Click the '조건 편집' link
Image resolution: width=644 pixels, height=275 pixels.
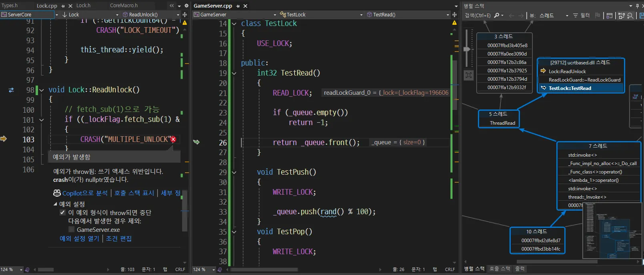(119, 239)
